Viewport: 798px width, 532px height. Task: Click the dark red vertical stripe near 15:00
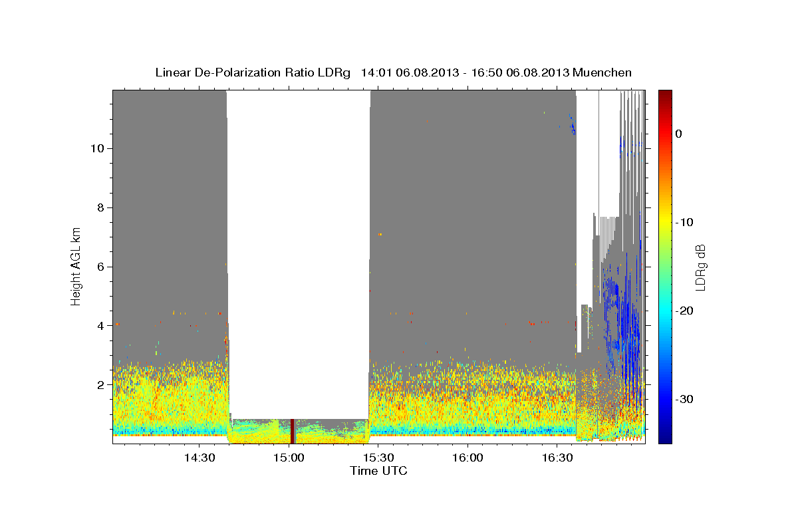292,431
